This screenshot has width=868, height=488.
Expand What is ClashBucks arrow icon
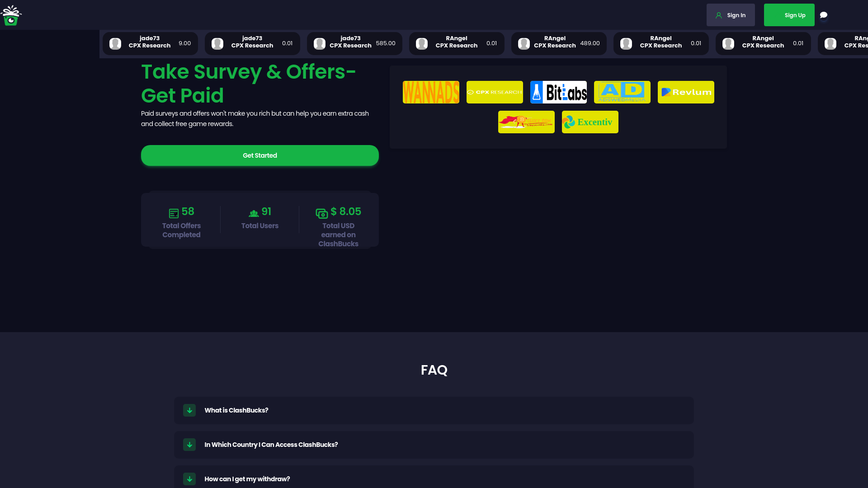(x=189, y=410)
